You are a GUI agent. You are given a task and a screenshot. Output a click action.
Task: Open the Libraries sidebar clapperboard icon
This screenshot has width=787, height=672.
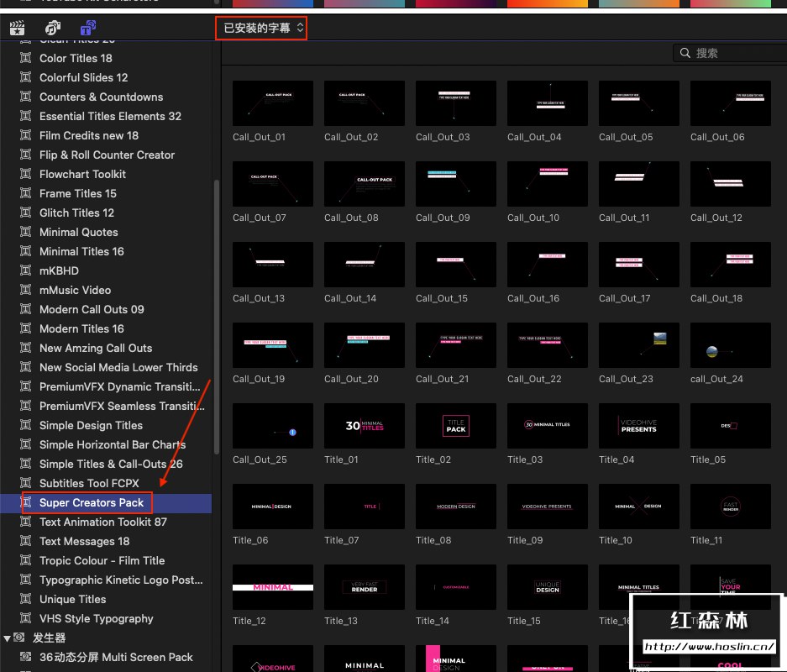(18, 28)
